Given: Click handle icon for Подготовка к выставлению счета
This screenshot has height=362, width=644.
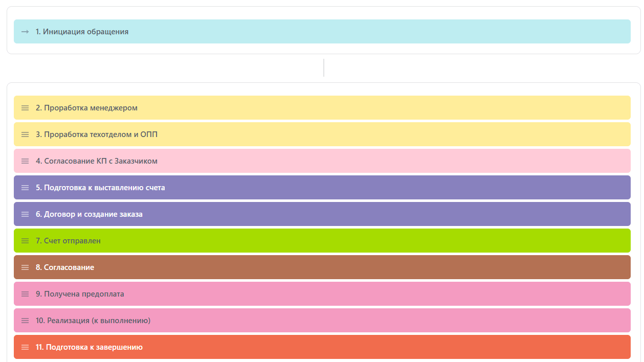Looking at the screenshot, I should point(25,188).
